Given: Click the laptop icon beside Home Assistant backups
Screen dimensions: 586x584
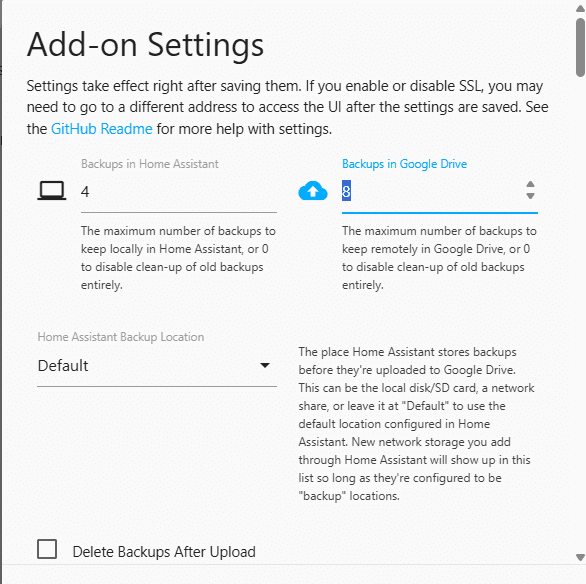Looking at the screenshot, I should 52,191.
